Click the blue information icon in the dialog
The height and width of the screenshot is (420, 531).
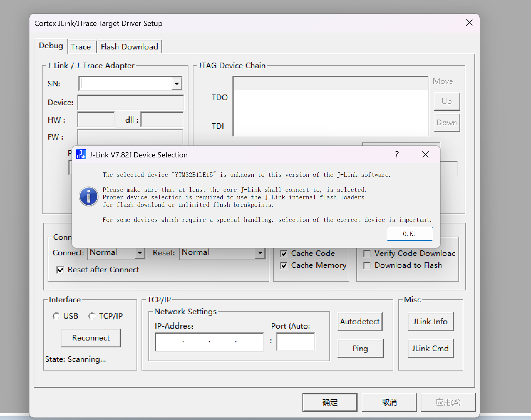(x=89, y=197)
